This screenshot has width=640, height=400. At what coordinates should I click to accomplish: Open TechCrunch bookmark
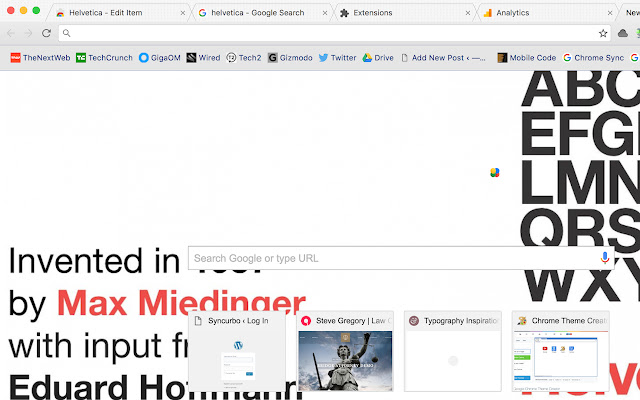[104, 58]
